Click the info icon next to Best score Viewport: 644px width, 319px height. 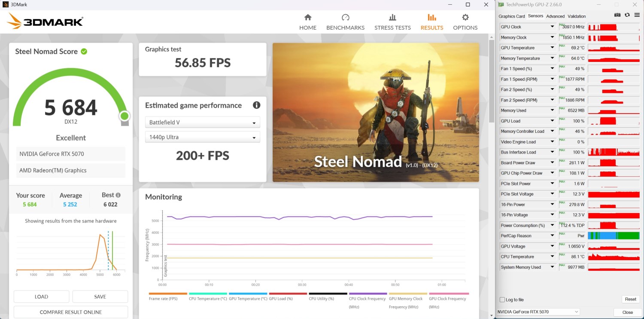pos(118,195)
